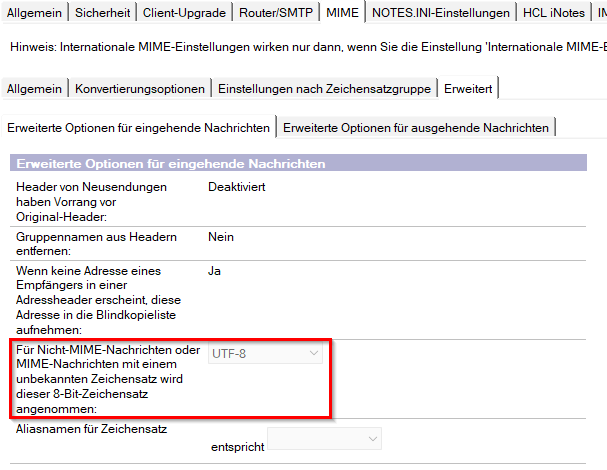Open Einstellungen nach Zeichensatzgruppe tab
This screenshot has width=607, height=470.
[325, 88]
